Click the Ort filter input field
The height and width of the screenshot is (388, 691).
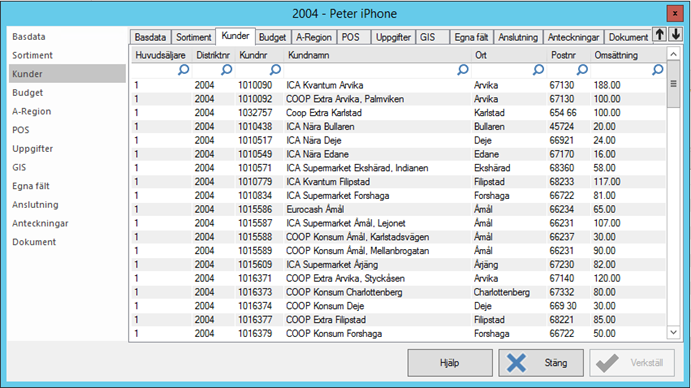click(x=509, y=70)
